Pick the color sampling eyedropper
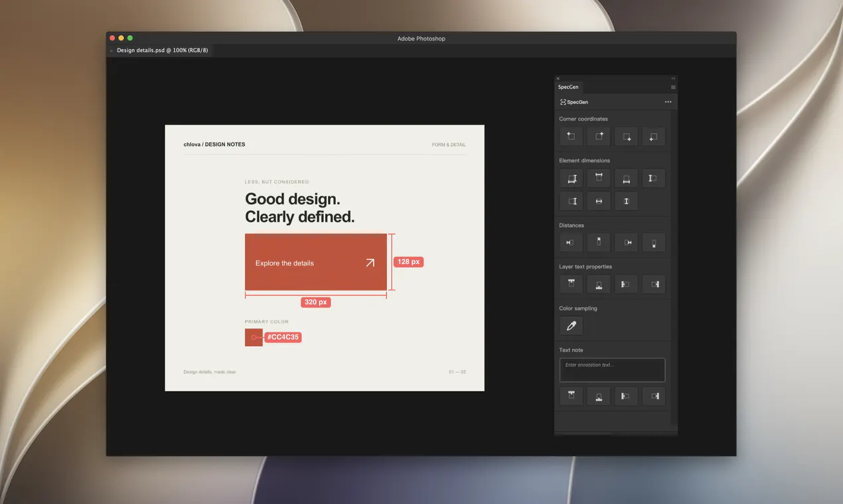This screenshot has height=504, width=843. pyautogui.click(x=571, y=326)
